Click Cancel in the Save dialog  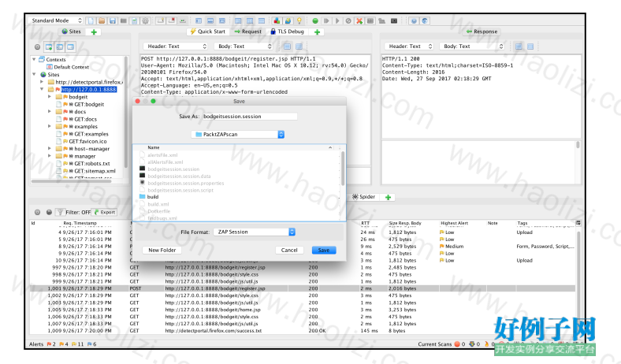(289, 251)
